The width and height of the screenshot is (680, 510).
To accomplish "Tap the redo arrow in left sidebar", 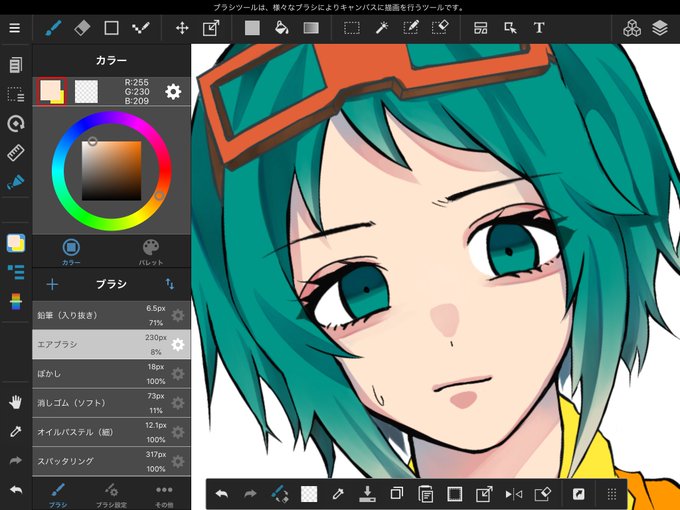I will pos(16,461).
